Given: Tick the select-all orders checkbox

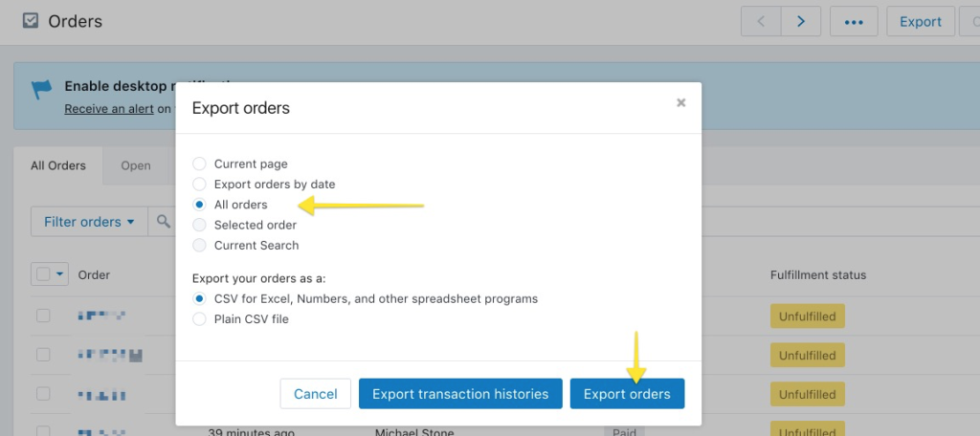Looking at the screenshot, I should click(x=43, y=274).
